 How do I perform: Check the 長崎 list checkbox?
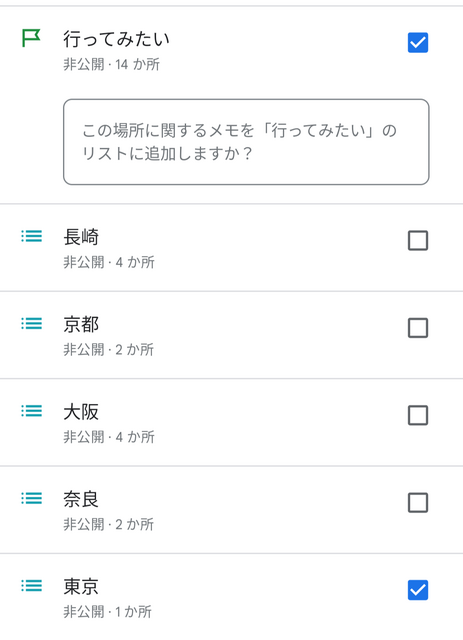418,240
